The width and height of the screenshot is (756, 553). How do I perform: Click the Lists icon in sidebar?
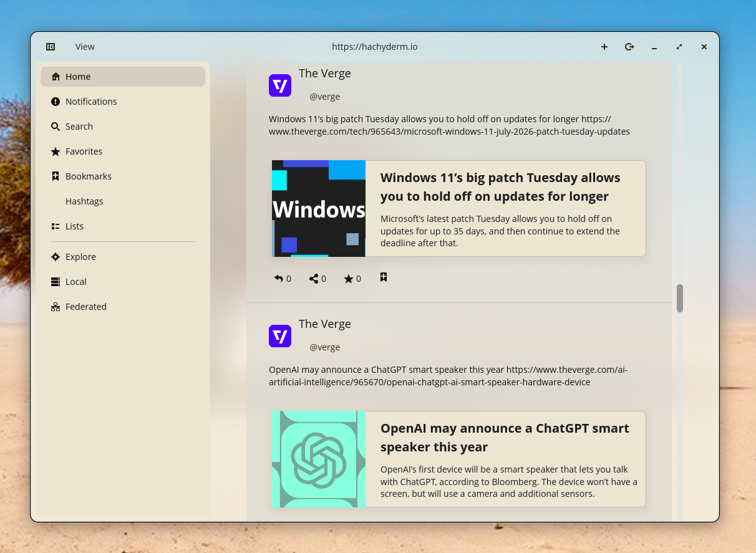56,226
